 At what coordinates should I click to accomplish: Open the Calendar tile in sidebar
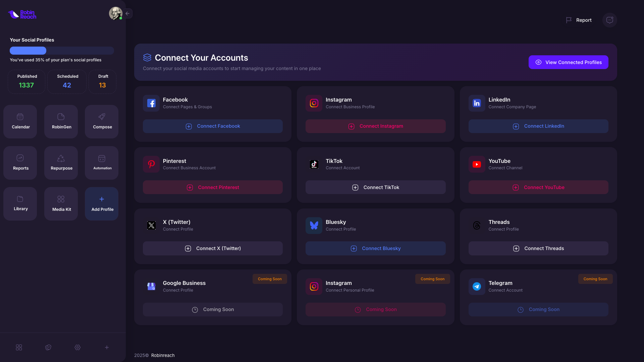click(x=20, y=121)
